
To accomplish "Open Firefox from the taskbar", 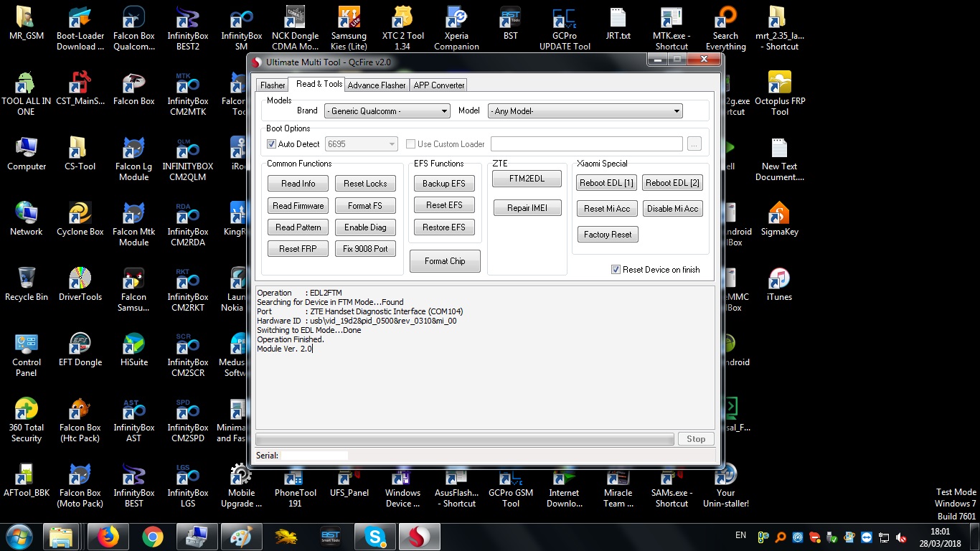I will coord(108,537).
